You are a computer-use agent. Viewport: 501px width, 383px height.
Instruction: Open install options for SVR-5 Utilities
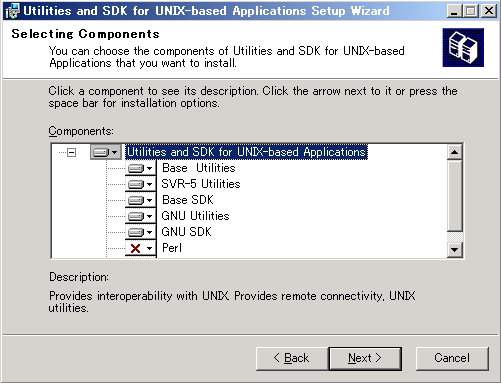coord(141,184)
